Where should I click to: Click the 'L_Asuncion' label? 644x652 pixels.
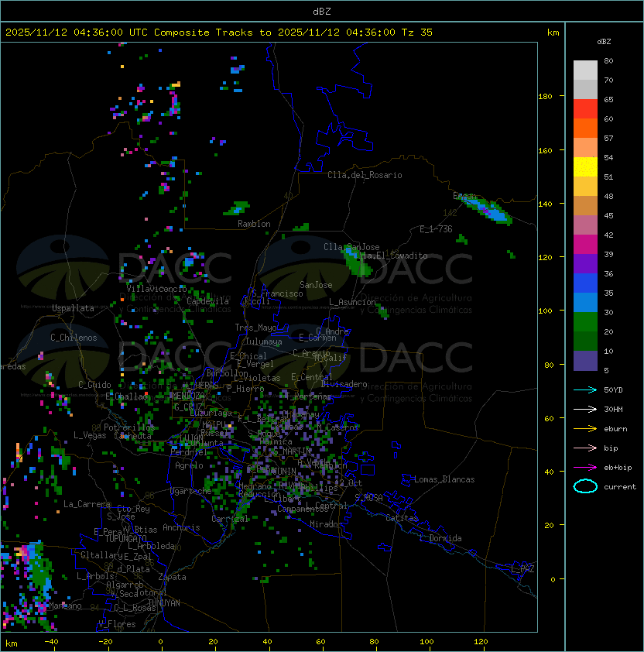352,302
